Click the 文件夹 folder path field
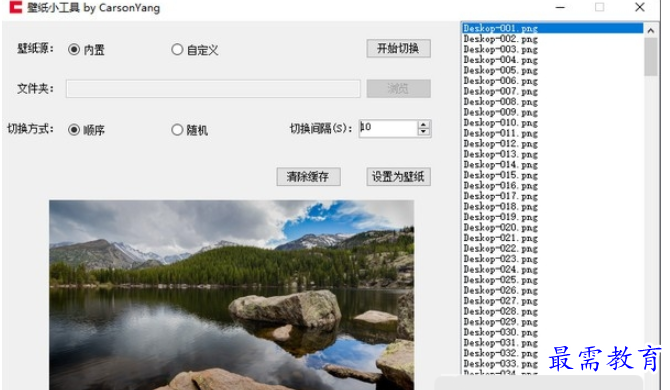The image size is (670, 390). click(x=213, y=88)
